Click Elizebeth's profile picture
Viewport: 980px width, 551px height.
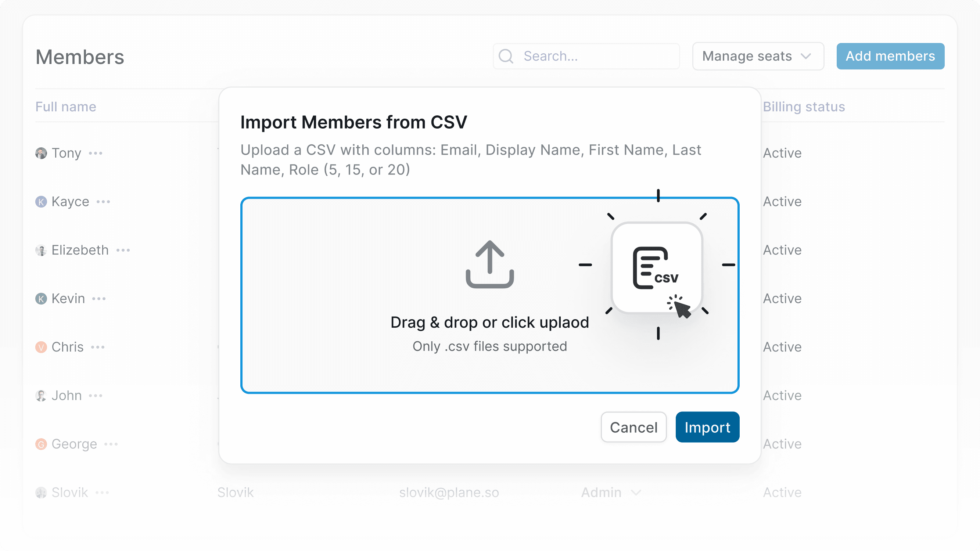click(41, 250)
